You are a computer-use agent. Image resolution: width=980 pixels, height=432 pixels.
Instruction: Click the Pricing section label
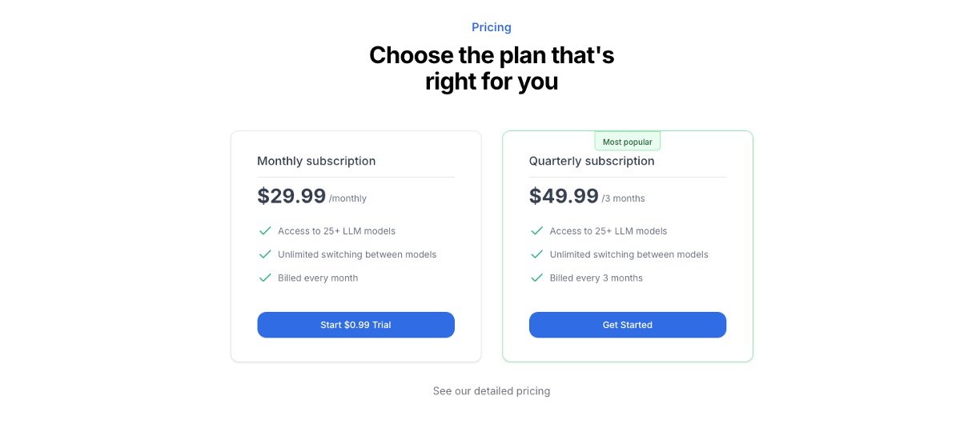(491, 27)
